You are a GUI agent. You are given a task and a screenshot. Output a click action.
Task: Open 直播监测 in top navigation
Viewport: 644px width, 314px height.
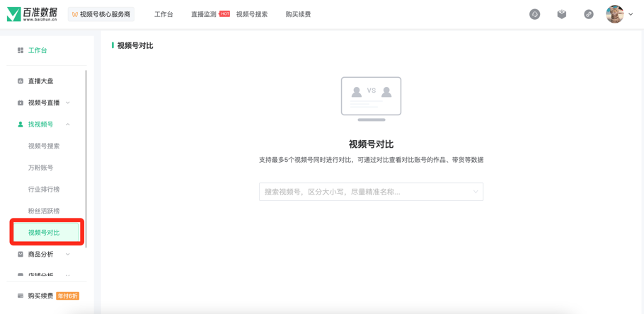click(204, 14)
